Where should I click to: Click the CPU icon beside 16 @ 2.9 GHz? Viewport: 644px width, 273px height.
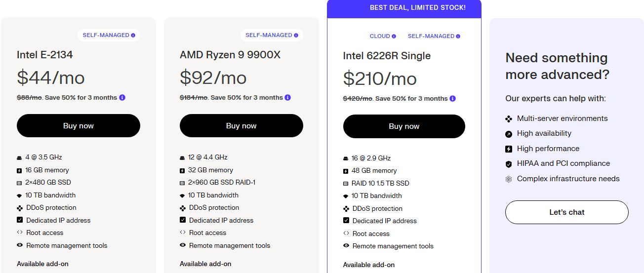[x=346, y=158]
